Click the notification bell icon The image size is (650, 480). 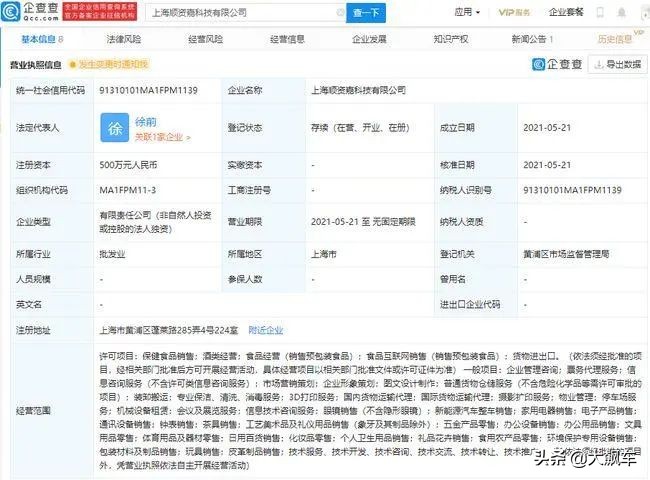[x=621, y=12]
